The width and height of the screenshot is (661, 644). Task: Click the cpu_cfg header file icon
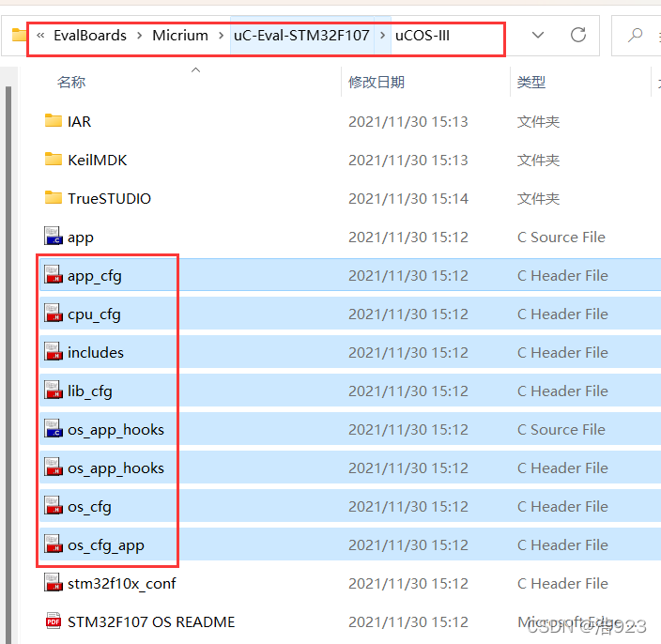(x=54, y=314)
